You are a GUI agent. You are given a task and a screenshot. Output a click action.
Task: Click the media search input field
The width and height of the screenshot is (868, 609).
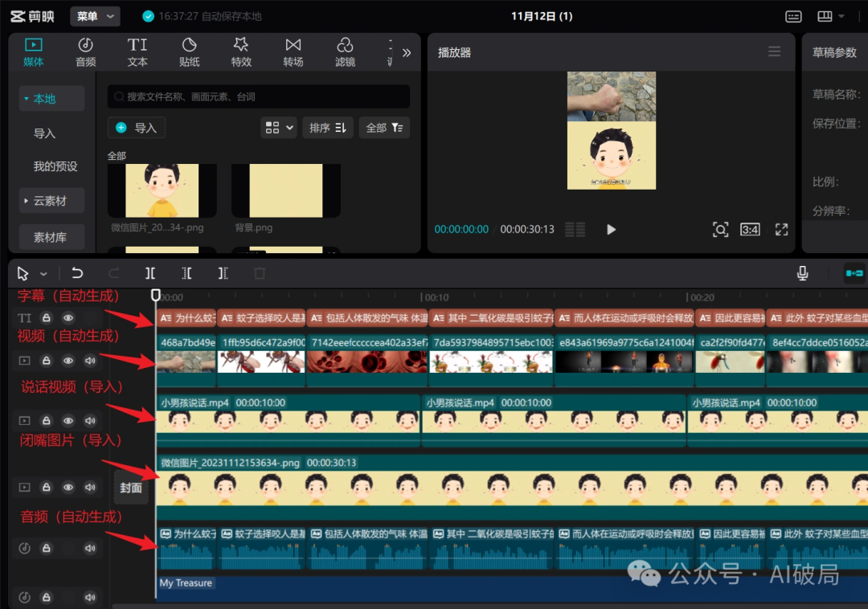(259, 96)
